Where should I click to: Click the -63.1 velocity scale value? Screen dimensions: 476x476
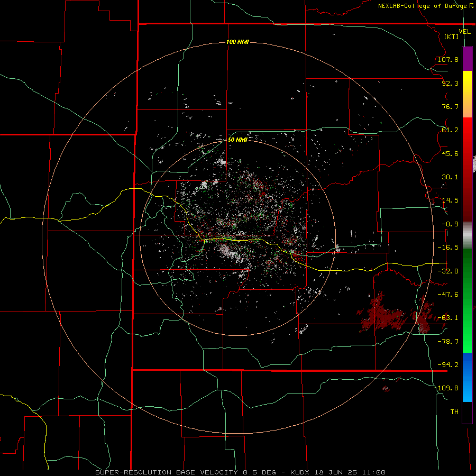click(448, 318)
